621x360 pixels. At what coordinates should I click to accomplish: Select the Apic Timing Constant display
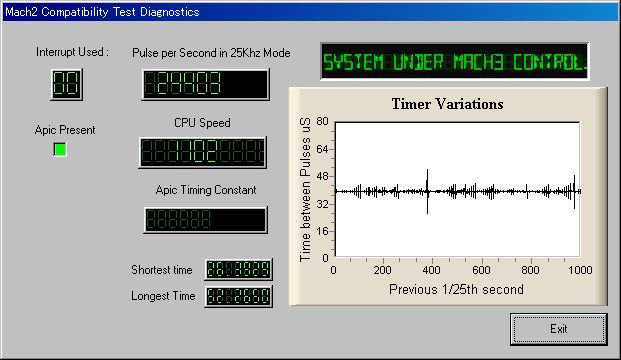205,220
